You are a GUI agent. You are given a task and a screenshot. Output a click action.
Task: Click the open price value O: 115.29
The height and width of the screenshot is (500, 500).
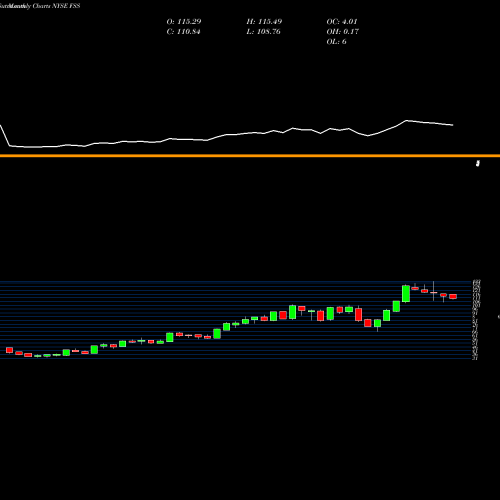point(184,22)
